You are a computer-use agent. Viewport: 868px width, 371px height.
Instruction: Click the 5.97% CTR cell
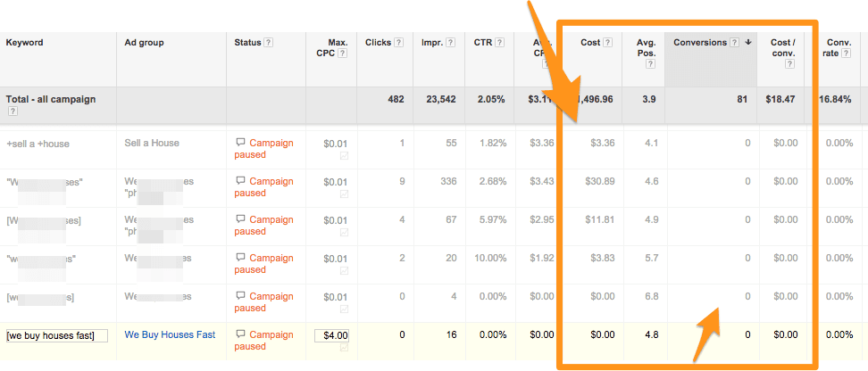pyautogui.click(x=493, y=219)
